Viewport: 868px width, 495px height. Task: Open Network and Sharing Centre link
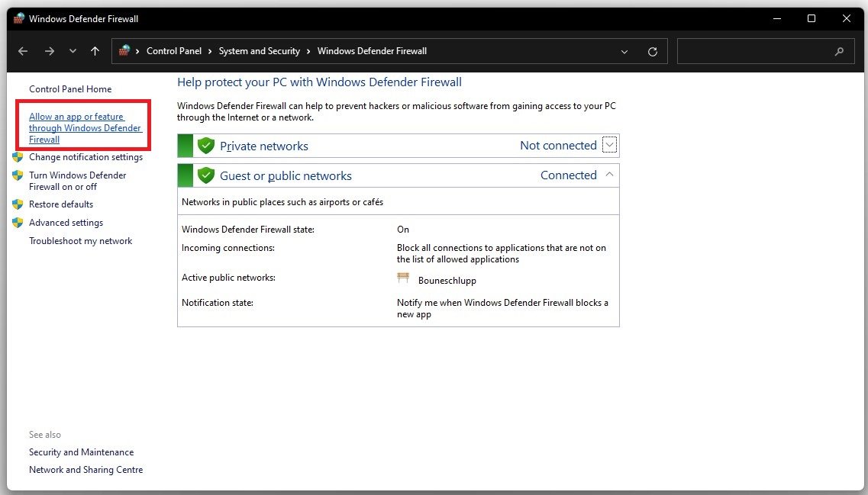click(86, 470)
